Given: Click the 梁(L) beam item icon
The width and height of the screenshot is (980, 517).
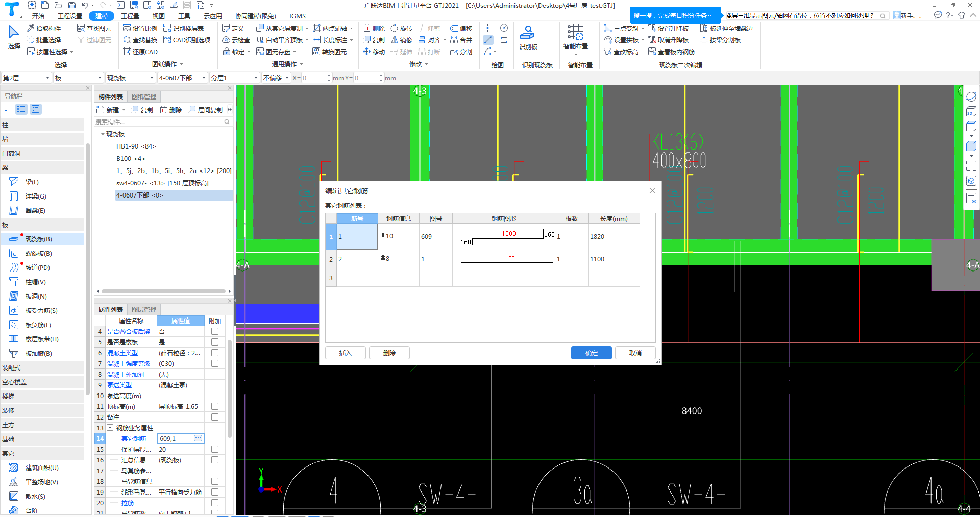Looking at the screenshot, I should 14,182.
